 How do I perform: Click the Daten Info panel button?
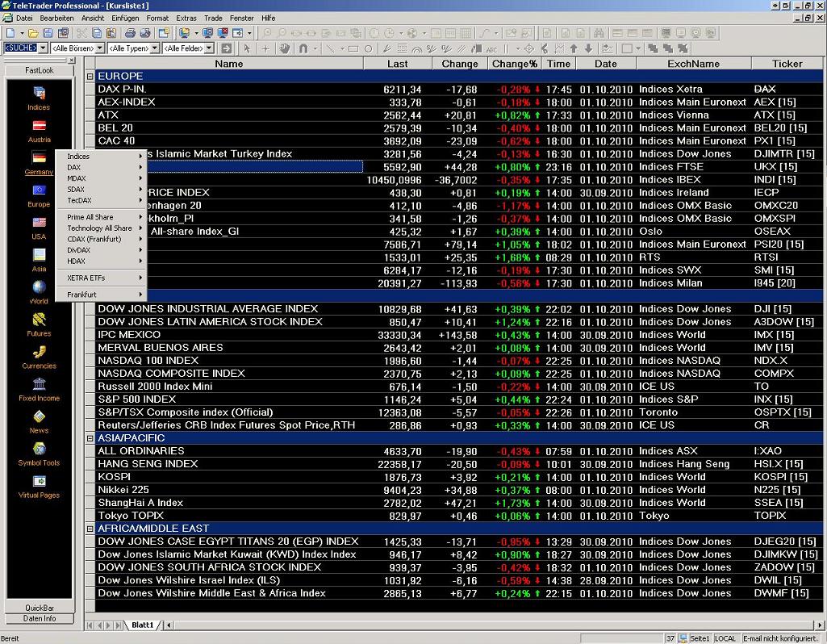39,618
